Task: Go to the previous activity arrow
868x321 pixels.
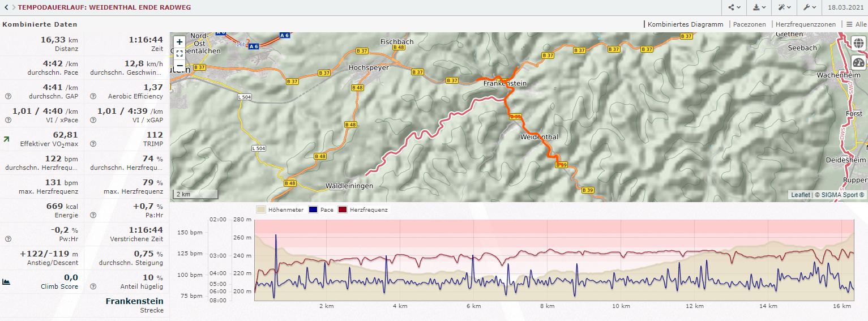Action: [x=6, y=8]
